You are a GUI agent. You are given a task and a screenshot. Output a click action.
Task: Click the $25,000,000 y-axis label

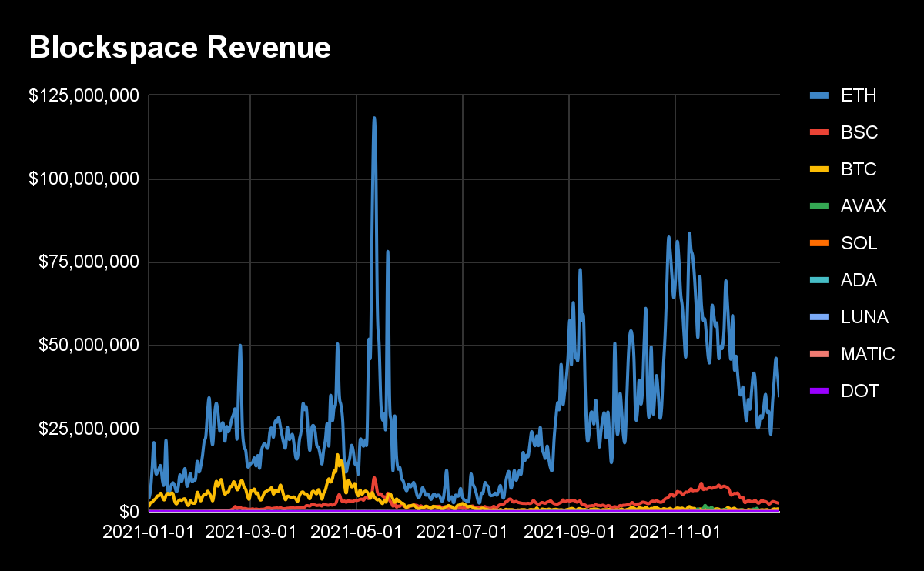[x=89, y=428]
